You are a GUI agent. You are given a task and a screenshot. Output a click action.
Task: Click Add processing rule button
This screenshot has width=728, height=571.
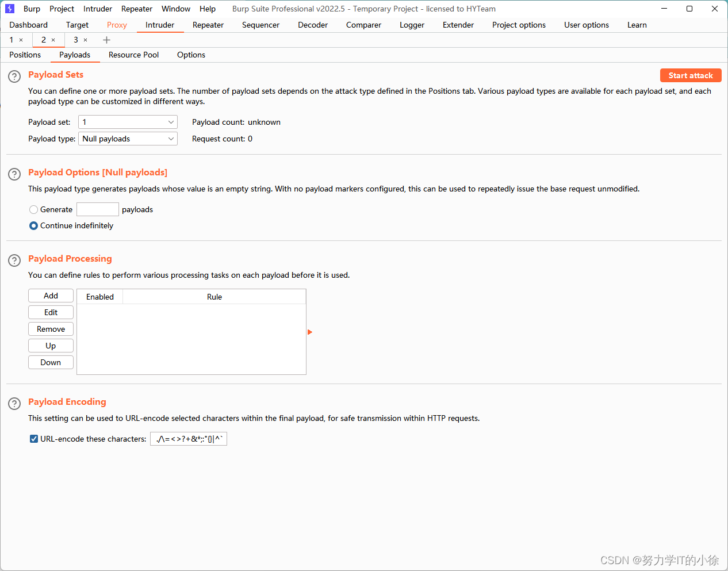click(x=51, y=296)
